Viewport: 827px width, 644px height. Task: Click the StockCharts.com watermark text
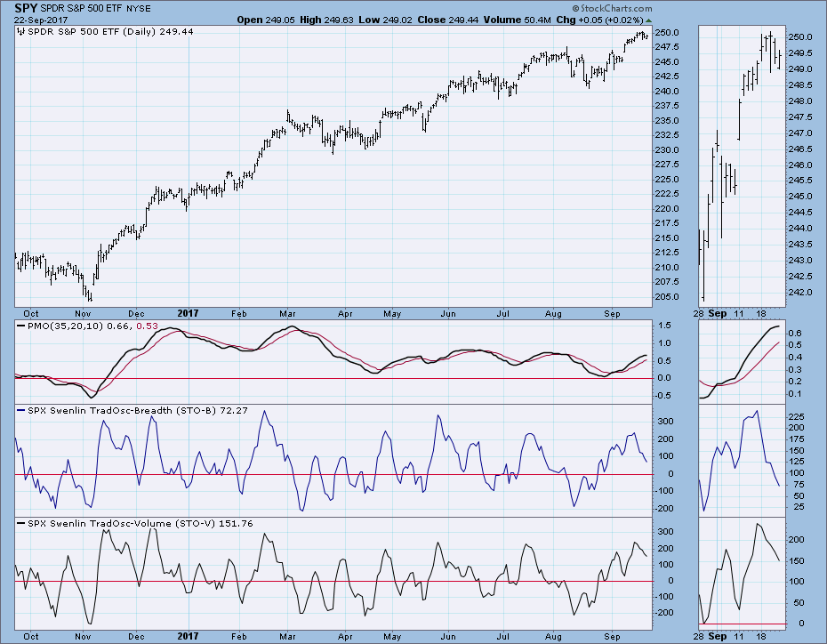[x=612, y=8]
